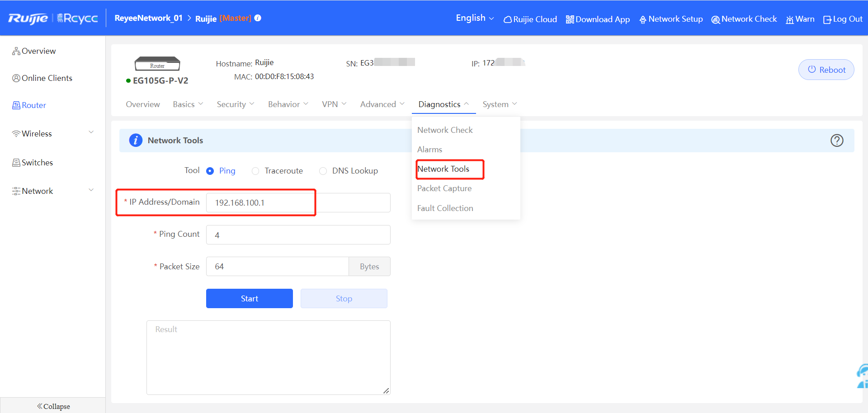Open the English language dropdown

[x=474, y=18]
